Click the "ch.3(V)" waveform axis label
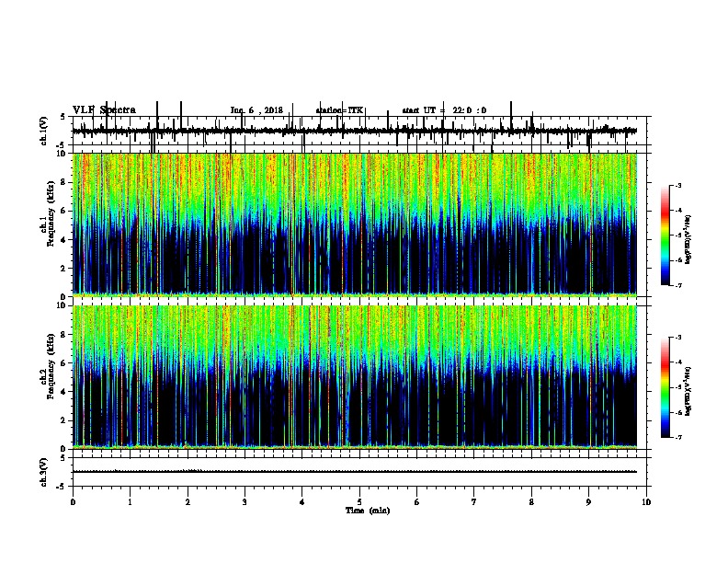The width and height of the screenshot is (728, 563). [x=44, y=472]
